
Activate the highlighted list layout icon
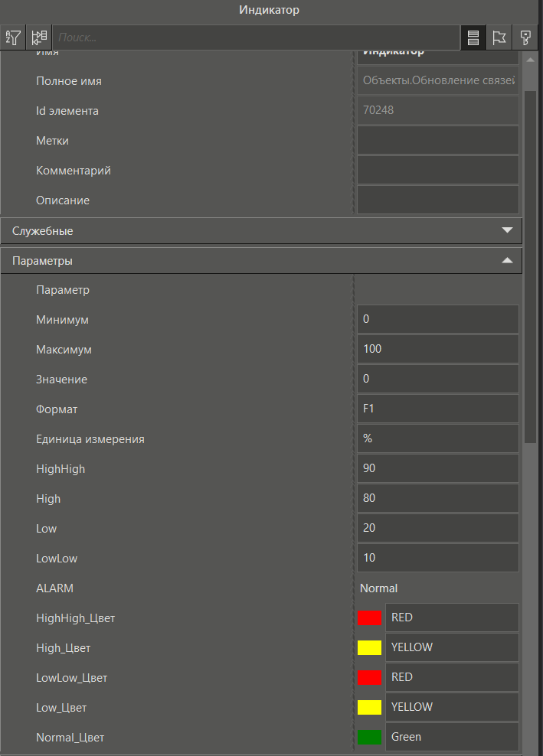click(473, 37)
